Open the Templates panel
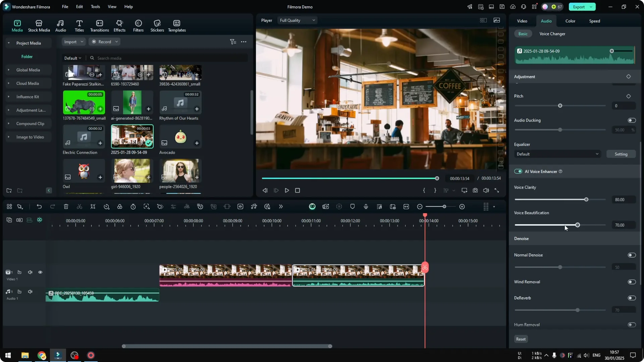Screen dimensions: 644x362 [x=176, y=25]
